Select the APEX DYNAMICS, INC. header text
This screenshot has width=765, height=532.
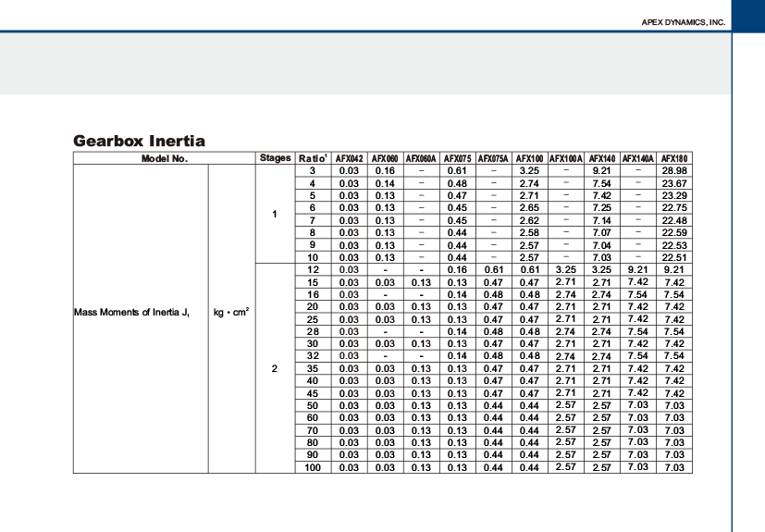683,21
